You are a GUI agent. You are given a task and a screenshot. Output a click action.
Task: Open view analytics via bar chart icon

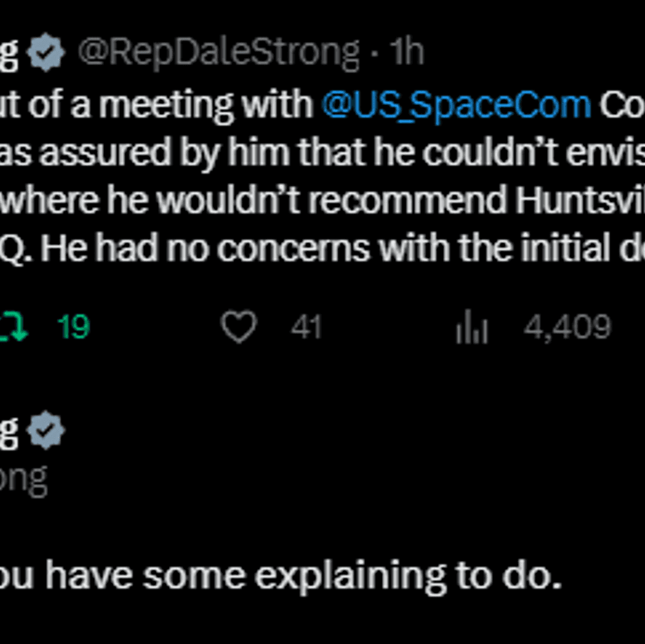[x=472, y=327]
